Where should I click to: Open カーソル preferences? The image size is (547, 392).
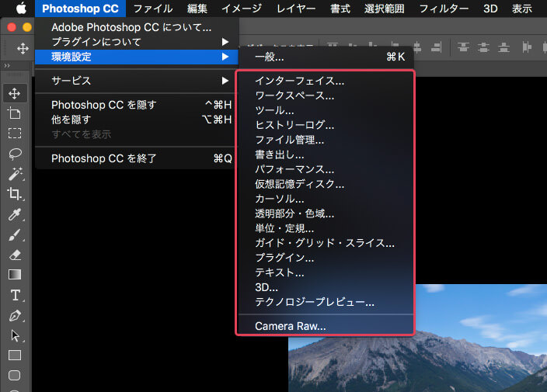tap(326, 199)
